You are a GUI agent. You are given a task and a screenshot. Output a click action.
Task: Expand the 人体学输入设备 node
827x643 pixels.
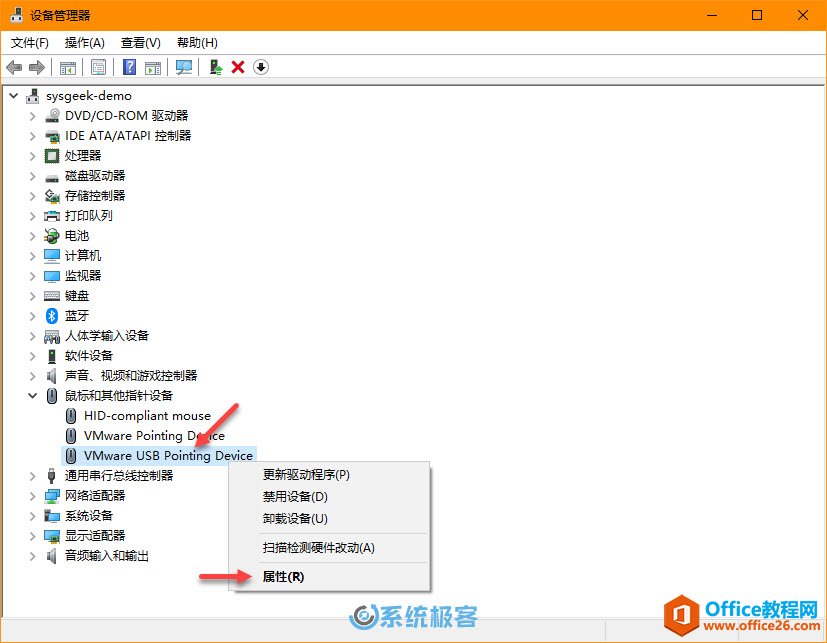click(x=33, y=336)
